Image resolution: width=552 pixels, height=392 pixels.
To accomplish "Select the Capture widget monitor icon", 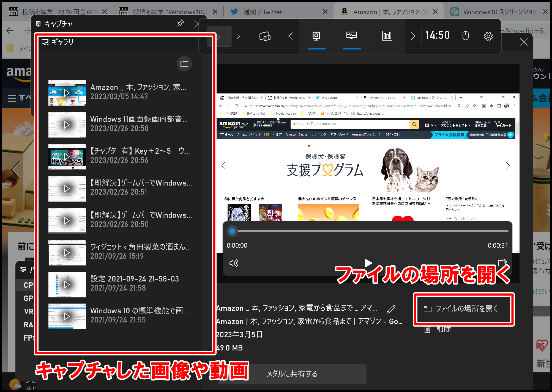I will click(316, 36).
